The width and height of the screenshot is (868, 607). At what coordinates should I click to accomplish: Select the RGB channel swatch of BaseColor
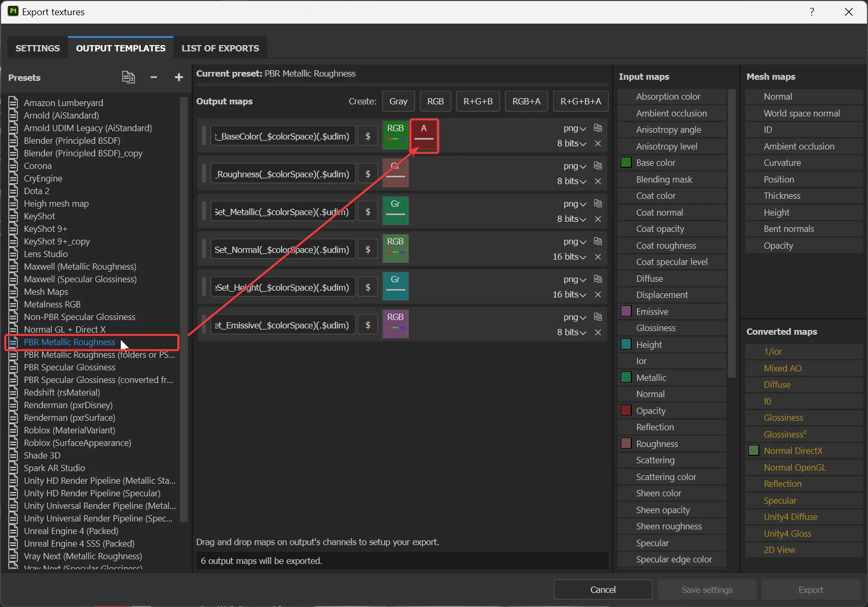pyautogui.click(x=395, y=135)
